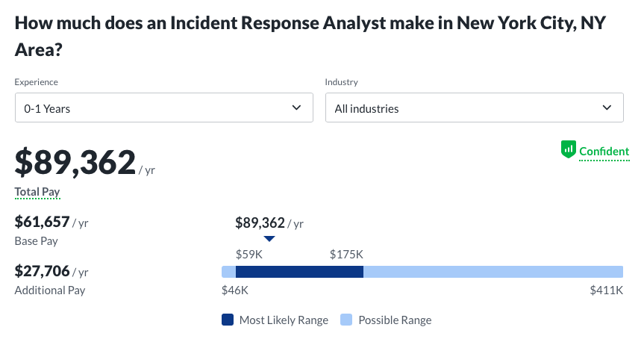Click the $27,706 additional pay amount
This screenshot has height=339, width=644.
tap(43, 271)
